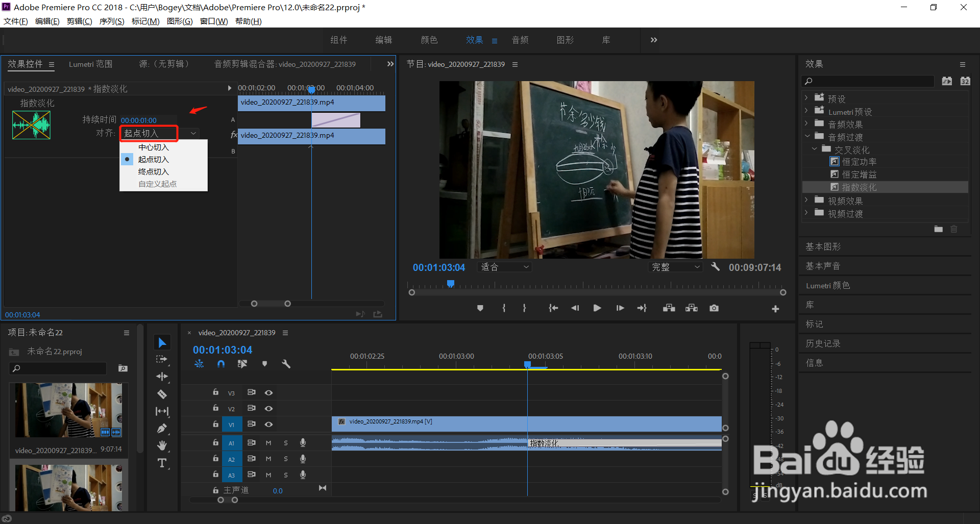980x524 pixels.
Task: Select the Pen tool
Action: click(x=162, y=429)
